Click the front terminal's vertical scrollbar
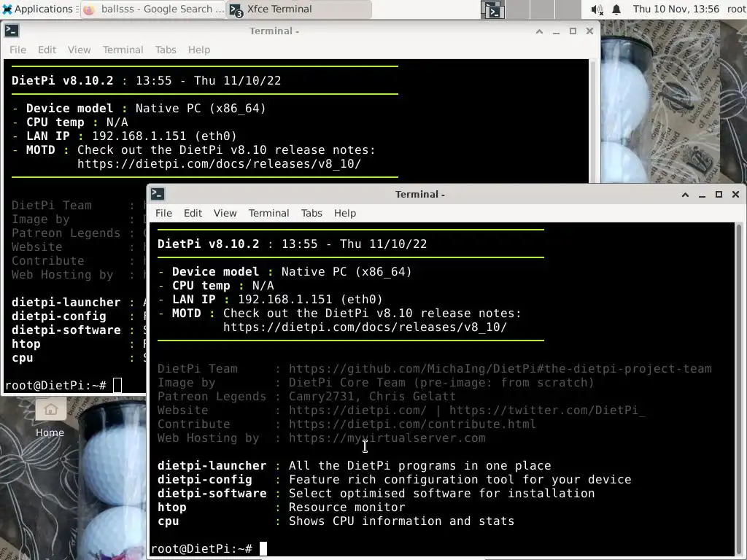This screenshot has height=560, width=747. (739, 389)
